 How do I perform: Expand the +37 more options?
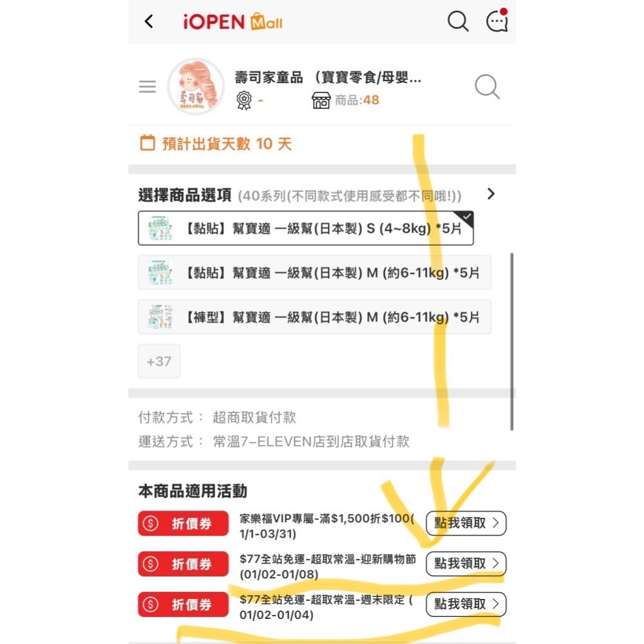pos(159,361)
